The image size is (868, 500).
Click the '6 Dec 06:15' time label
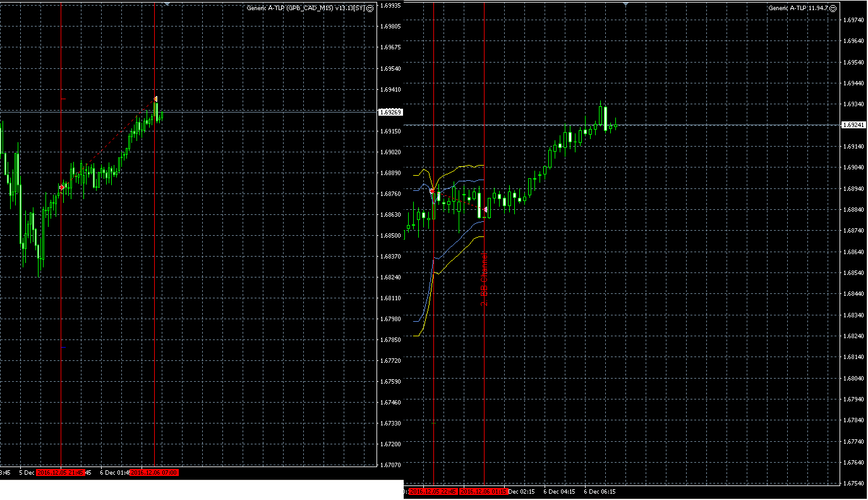600,491
